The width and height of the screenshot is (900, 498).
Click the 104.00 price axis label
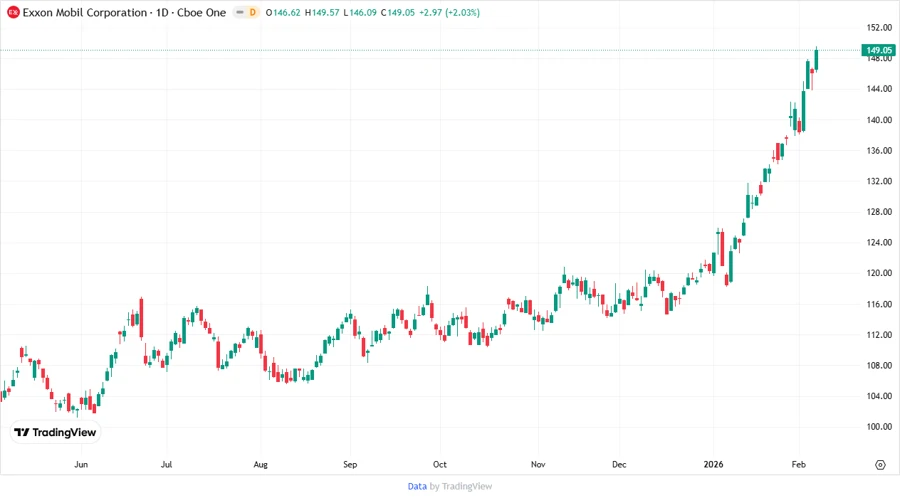click(879, 396)
